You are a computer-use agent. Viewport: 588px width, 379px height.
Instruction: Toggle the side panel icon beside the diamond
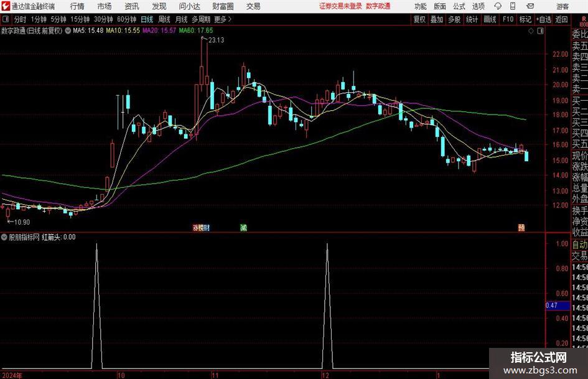click(540, 31)
